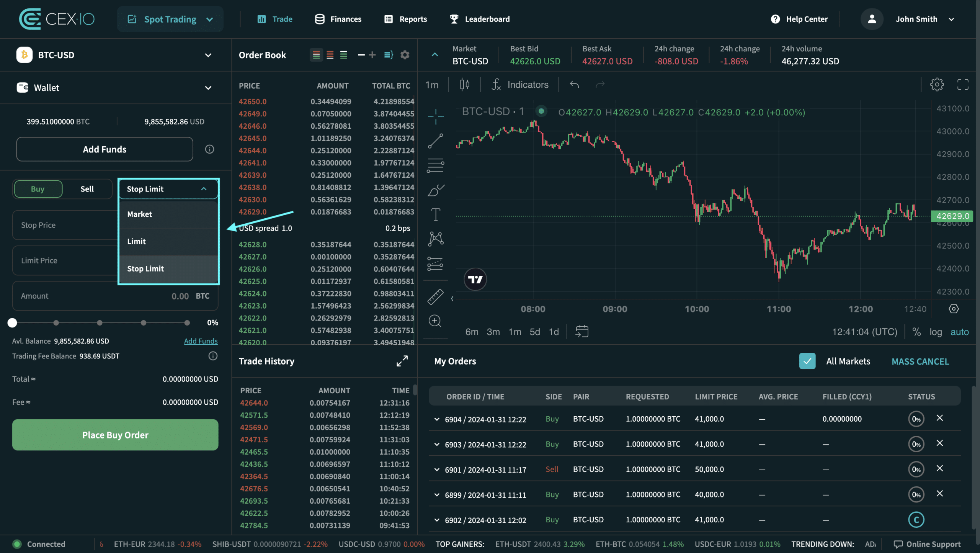Go to the Trade page
Screen dimensions: 980x553
pyautogui.click(x=275, y=19)
